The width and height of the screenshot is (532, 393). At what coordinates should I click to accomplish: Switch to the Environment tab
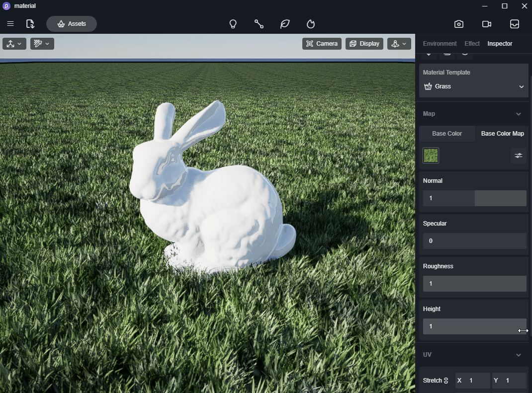[x=440, y=44]
